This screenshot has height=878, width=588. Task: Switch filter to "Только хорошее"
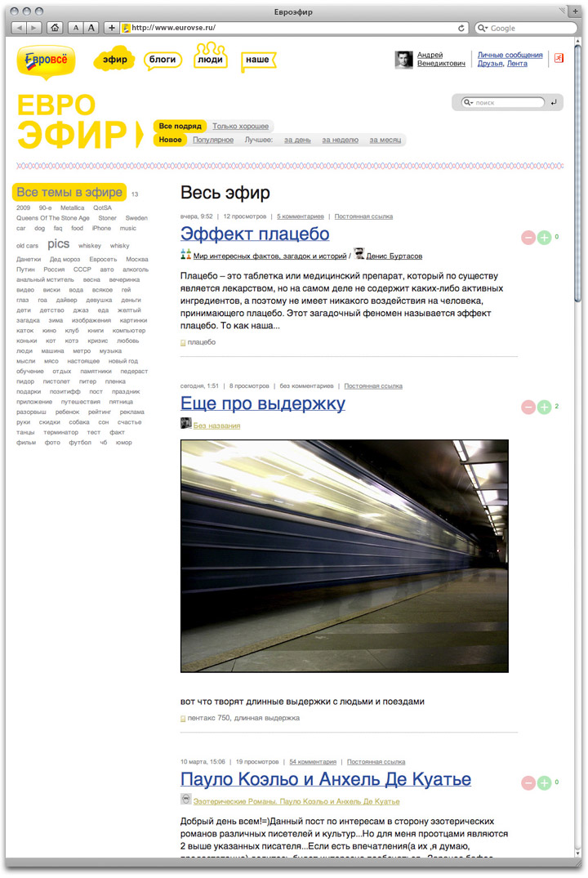click(242, 127)
